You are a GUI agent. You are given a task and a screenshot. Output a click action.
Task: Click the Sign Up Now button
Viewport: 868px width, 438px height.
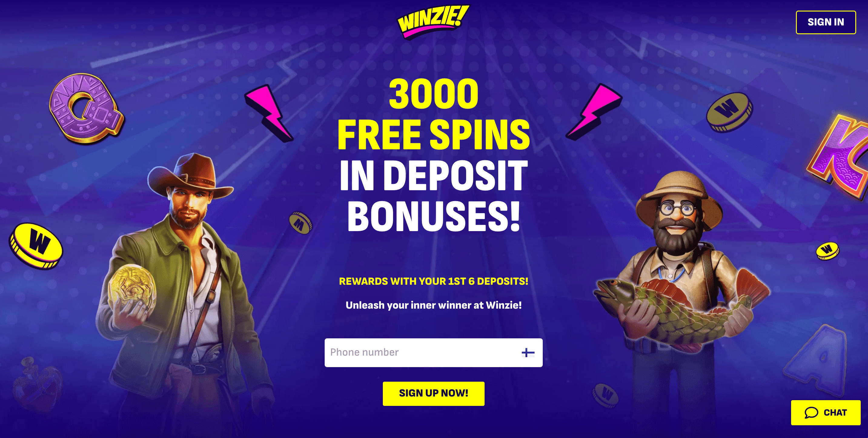click(x=433, y=393)
